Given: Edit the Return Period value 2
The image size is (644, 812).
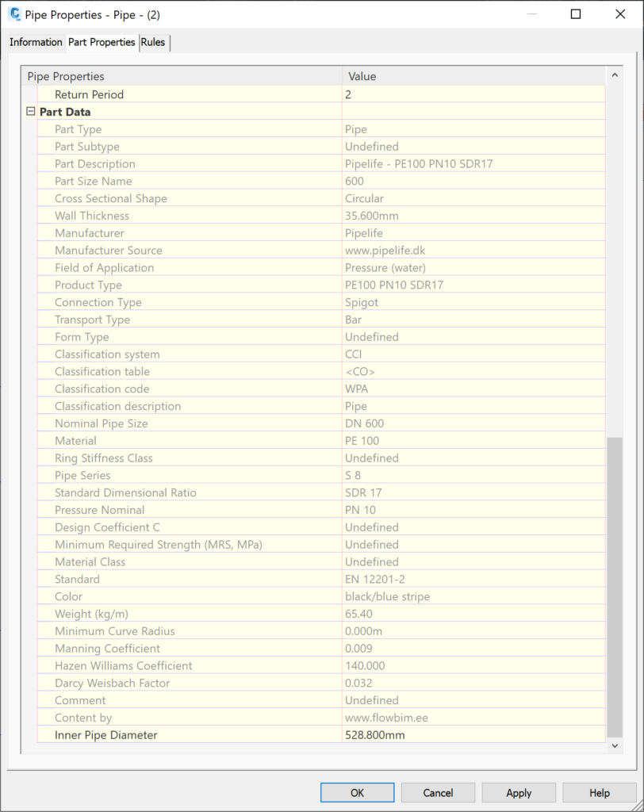Looking at the screenshot, I should click(x=473, y=94).
